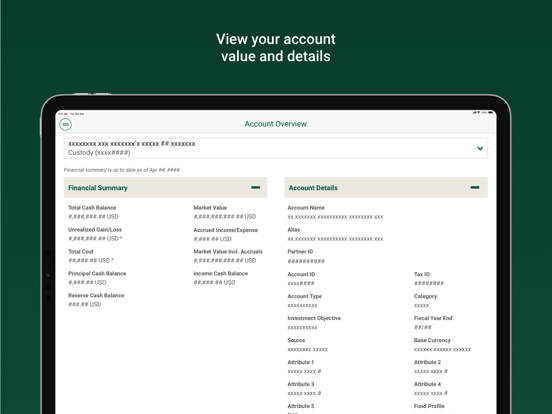Click the Financial Summary heading

[98, 188]
